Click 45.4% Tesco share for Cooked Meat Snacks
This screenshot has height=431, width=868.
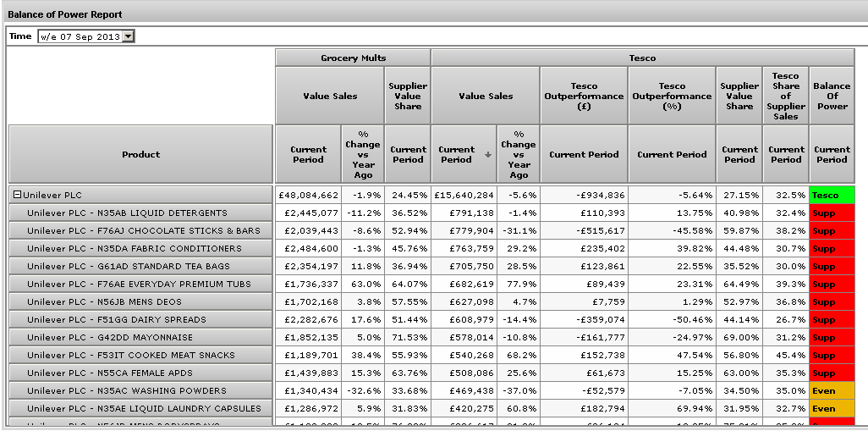786,355
